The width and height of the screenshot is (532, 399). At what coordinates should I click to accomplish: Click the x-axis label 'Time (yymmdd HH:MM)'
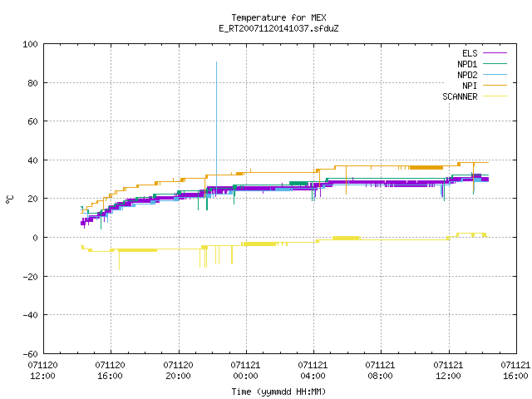click(278, 392)
